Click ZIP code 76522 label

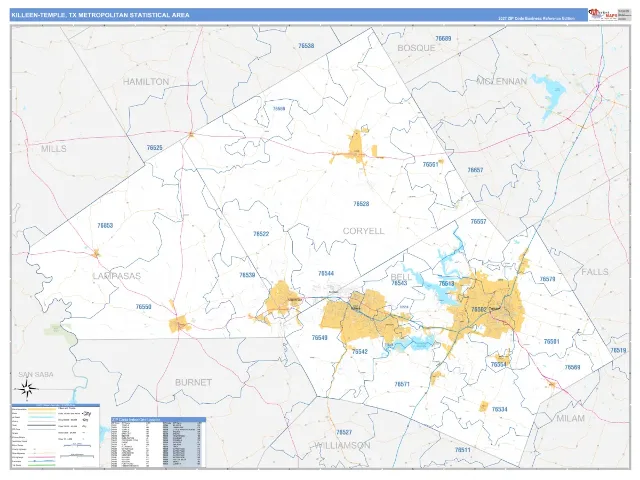click(261, 234)
